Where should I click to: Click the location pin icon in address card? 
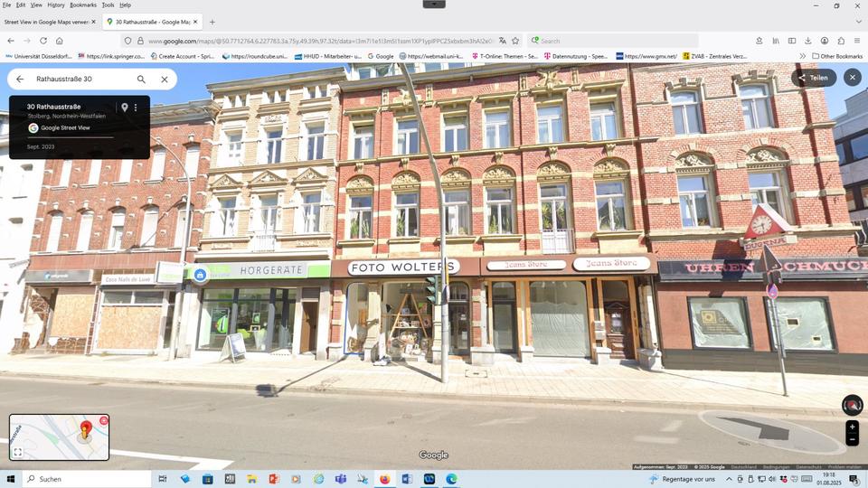[125, 108]
